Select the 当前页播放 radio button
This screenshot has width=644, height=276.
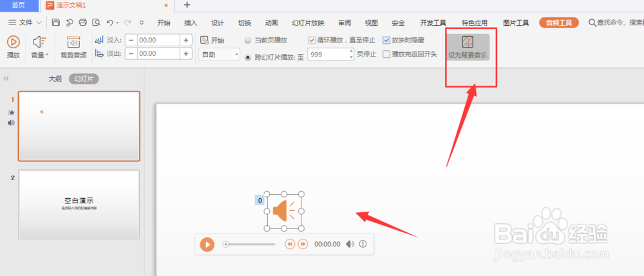pos(248,41)
